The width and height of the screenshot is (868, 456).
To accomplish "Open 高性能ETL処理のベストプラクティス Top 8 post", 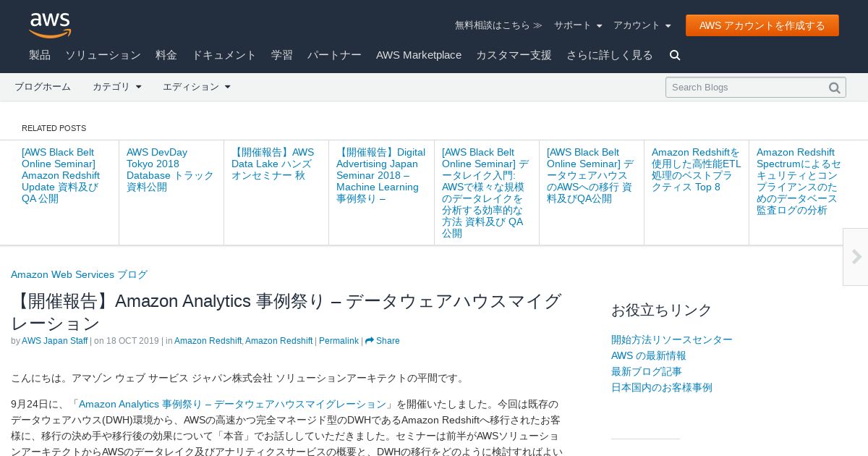I will coord(696,169).
